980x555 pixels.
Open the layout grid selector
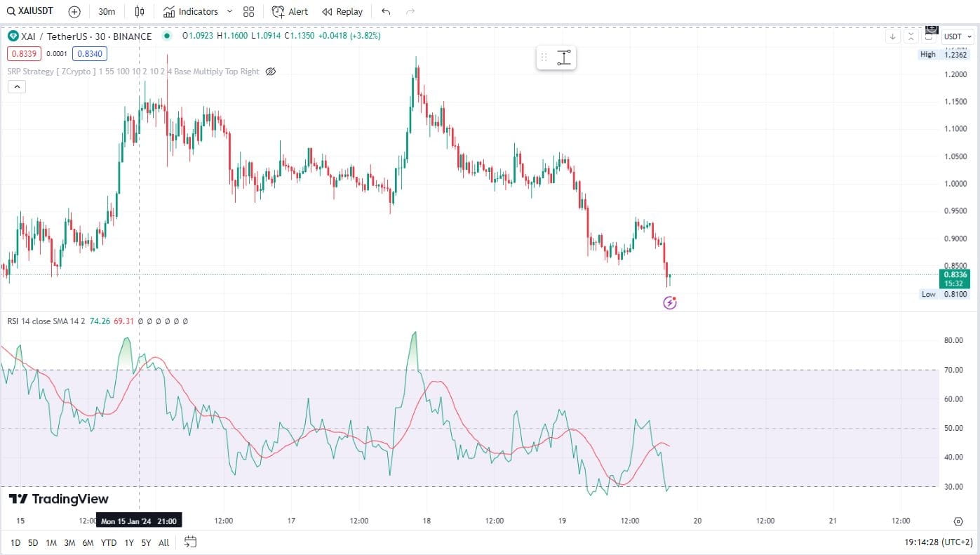point(248,11)
